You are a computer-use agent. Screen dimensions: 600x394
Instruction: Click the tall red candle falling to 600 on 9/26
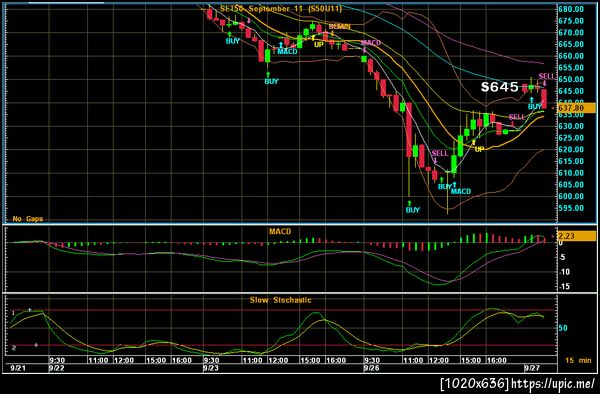(409, 129)
